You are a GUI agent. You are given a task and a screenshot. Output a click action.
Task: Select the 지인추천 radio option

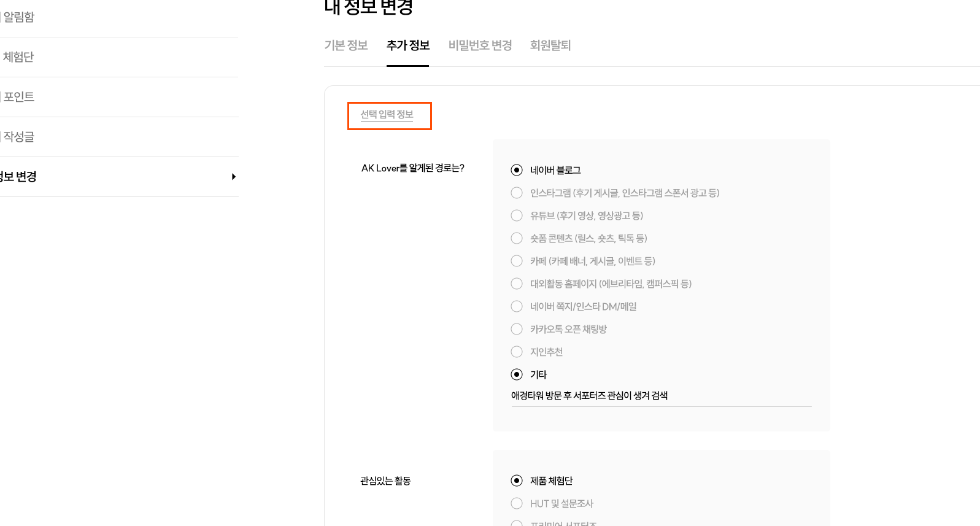[x=517, y=352]
